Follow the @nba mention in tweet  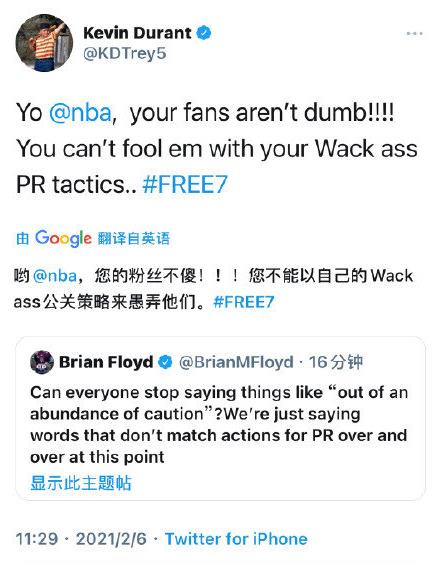pyautogui.click(x=80, y=112)
